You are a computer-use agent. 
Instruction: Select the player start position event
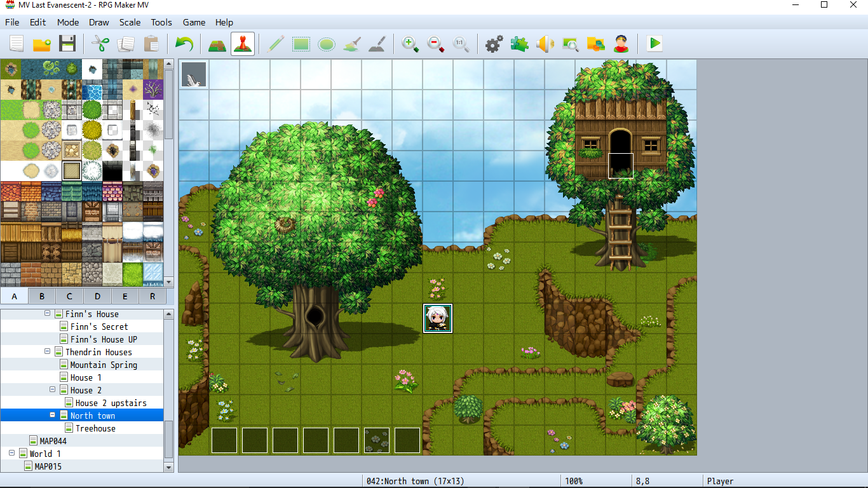[x=438, y=318]
